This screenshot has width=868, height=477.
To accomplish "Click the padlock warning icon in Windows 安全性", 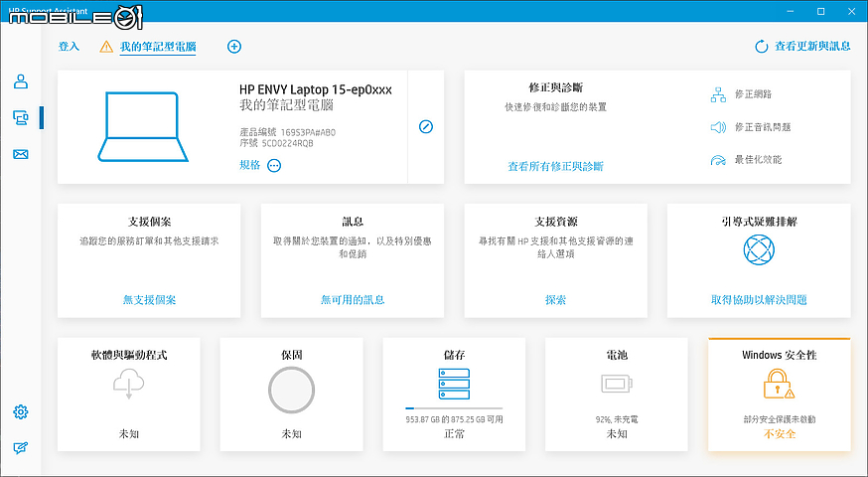I will 779,384.
